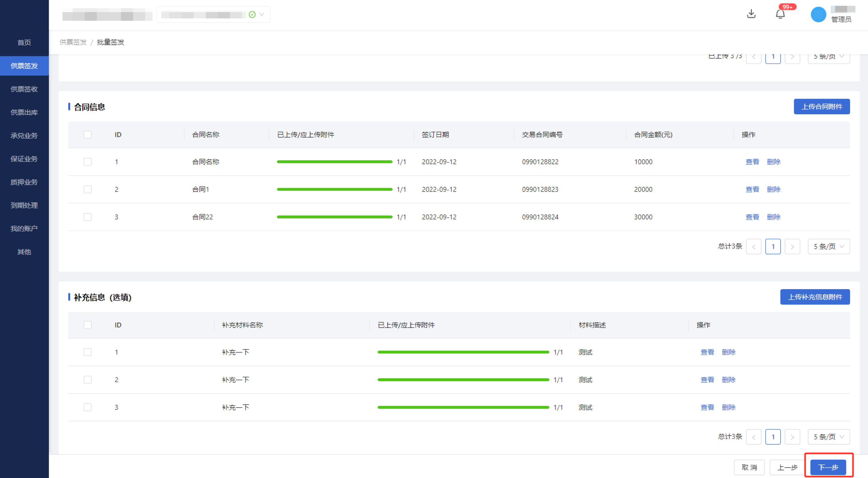
Task: Click the 管理员 label
Action: point(841,20)
